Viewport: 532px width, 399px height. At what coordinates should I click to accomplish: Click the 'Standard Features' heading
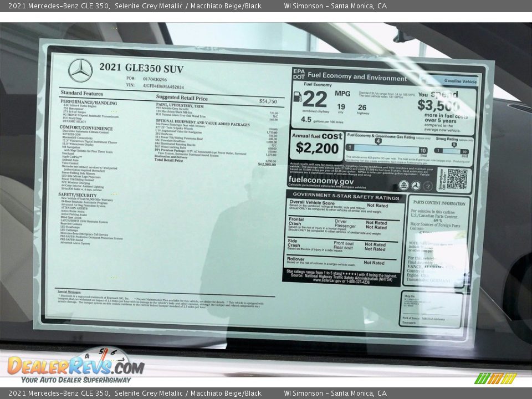tap(82, 93)
